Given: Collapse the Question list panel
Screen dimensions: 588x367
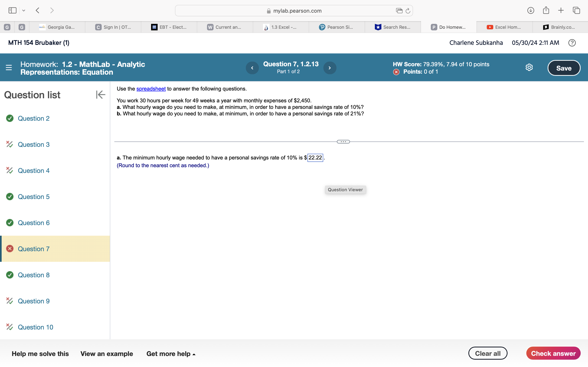Looking at the screenshot, I should coord(100,95).
